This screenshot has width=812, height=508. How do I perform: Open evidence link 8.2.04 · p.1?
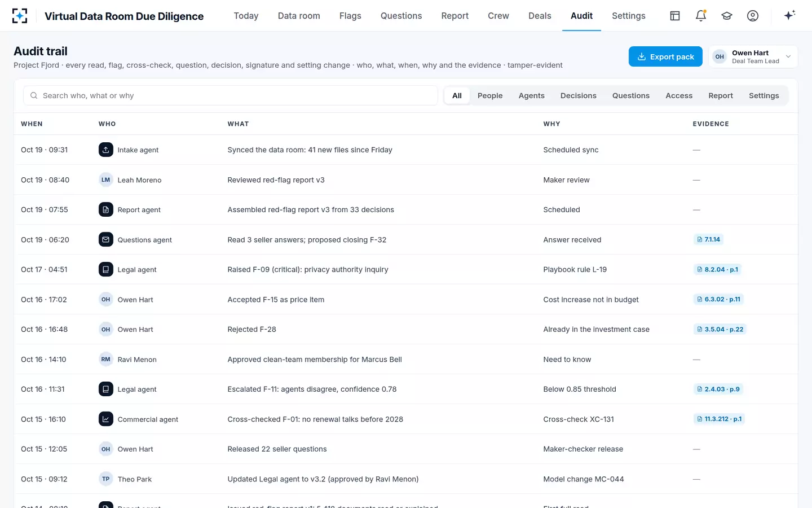[717, 269]
